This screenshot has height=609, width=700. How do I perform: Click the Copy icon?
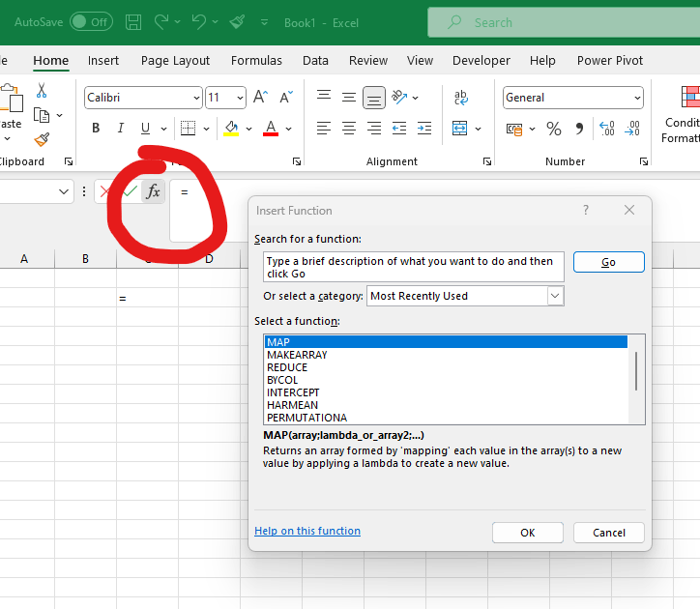pyautogui.click(x=42, y=115)
